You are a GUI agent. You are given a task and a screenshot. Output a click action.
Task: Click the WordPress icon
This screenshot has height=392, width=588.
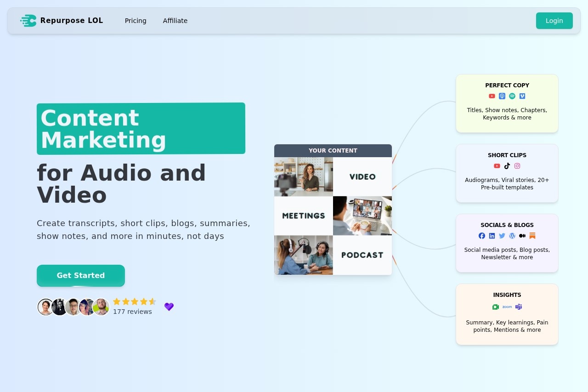512,236
